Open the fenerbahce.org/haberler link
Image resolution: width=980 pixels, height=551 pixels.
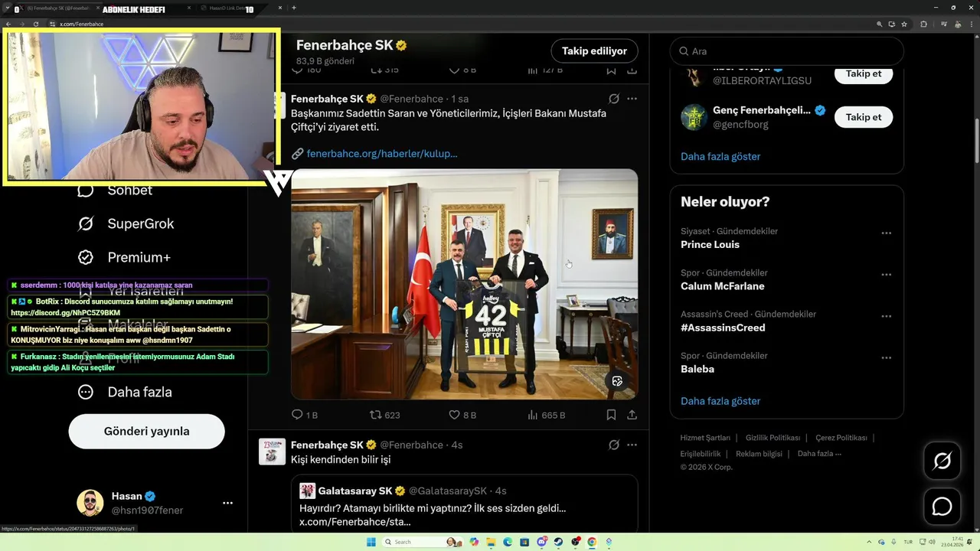381,153
